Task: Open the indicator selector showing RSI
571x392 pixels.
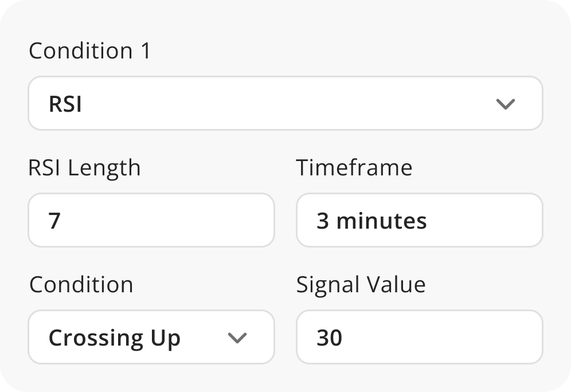Action: (285, 103)
